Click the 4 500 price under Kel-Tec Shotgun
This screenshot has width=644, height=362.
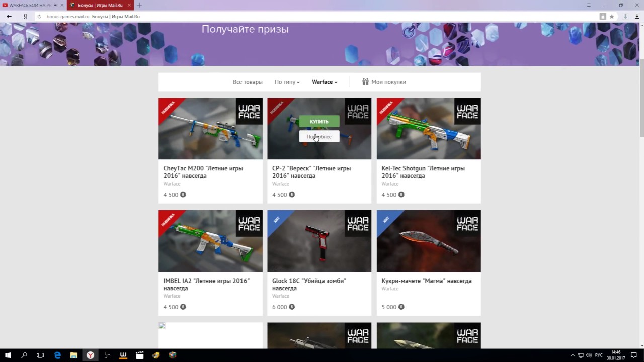tap(389, 195)
